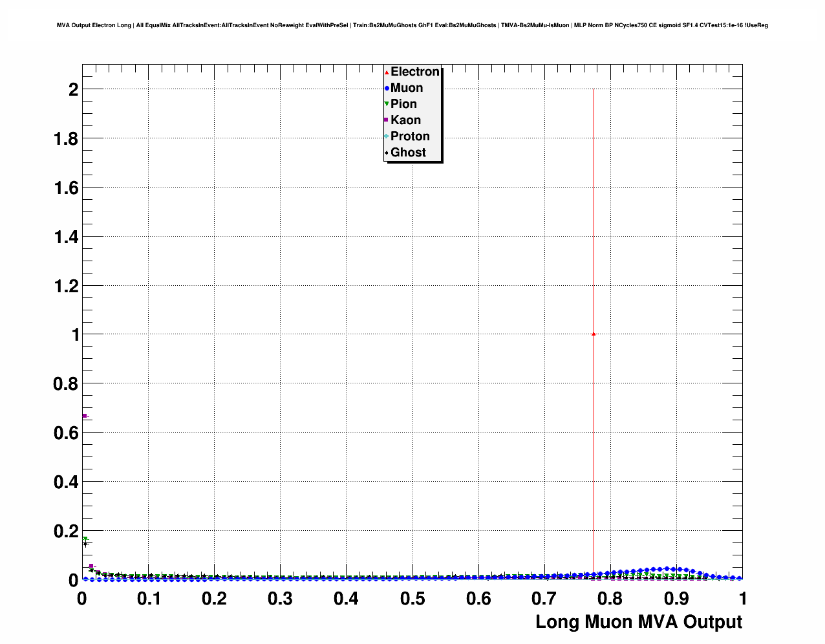Click the y-axis label 1.8
The width and height of the screenshot is (825, 644).
click(67, 139)
